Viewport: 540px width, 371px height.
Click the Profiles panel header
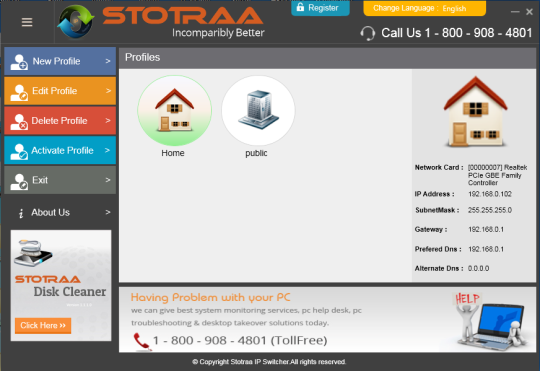tap(327, 58)
